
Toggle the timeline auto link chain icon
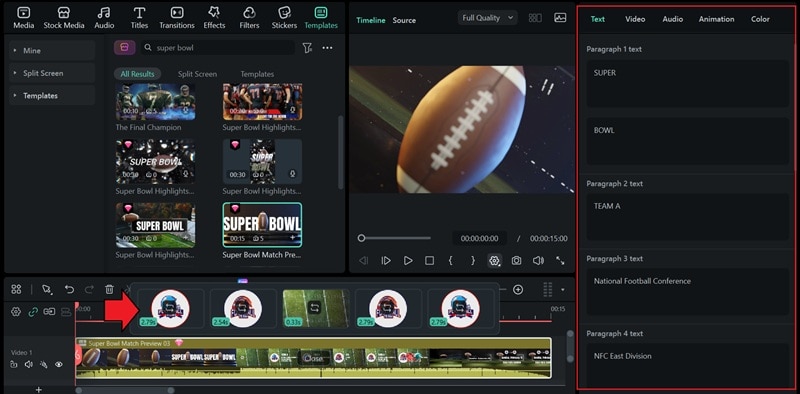pyautogui.click(x=33, y=311)
